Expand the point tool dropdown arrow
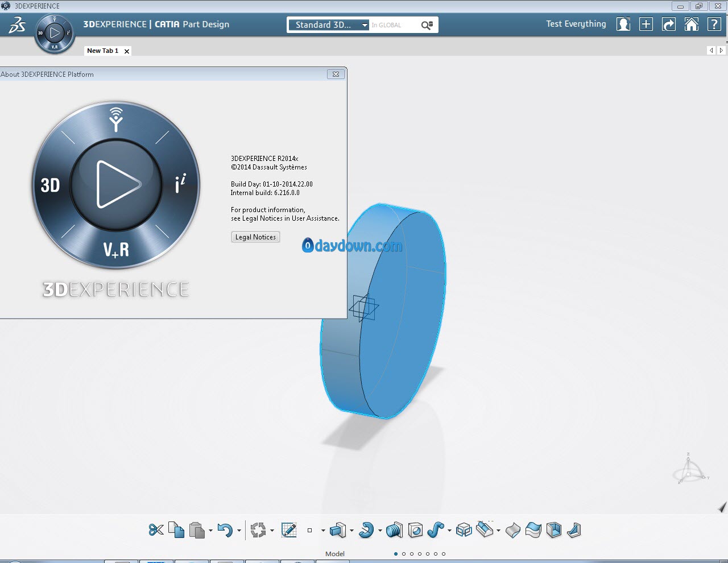The width and height of the screenshot is (728, 563). click(x=323, y=531)
